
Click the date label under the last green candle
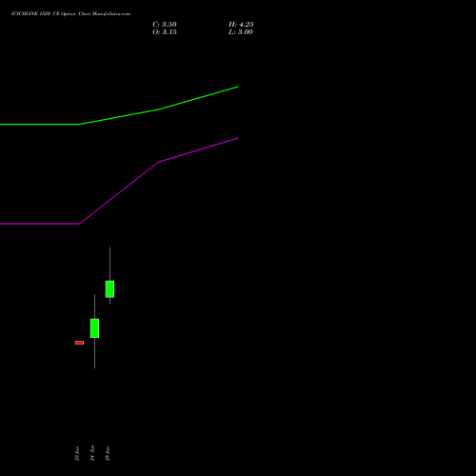108,453
